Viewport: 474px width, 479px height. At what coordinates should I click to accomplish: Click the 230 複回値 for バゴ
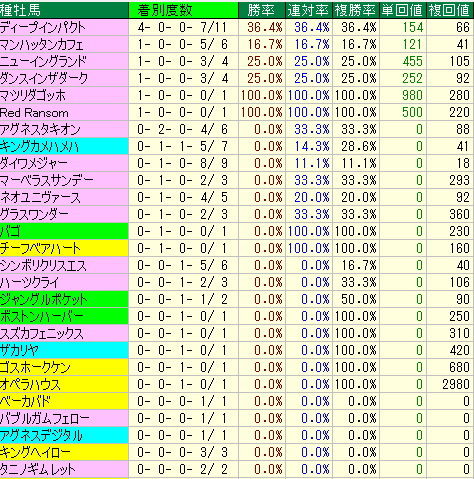tap(460, 231)
